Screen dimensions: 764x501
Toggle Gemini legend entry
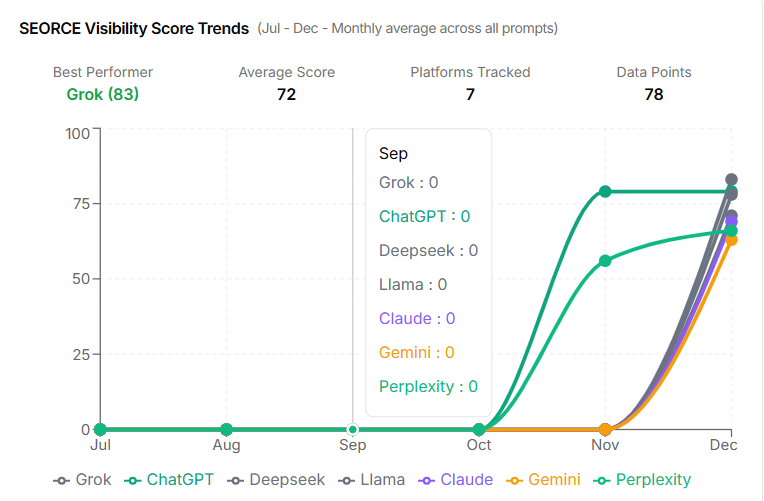(x=543, y=480)
